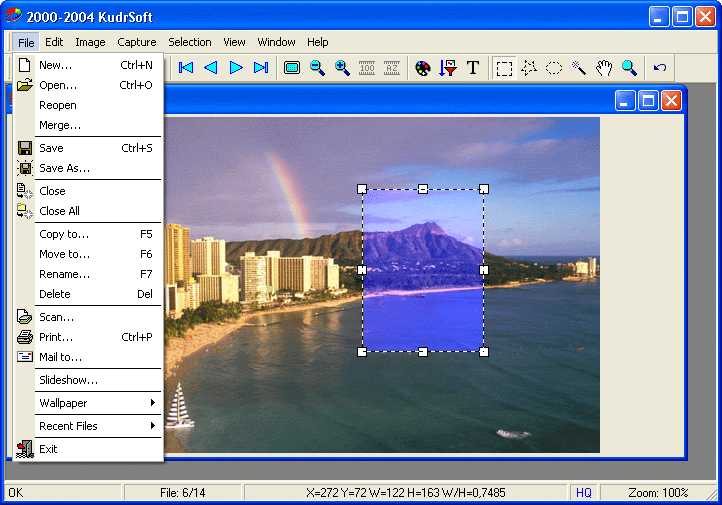Pick the magic wand selection tool
This screenshot has width=722, height=505.
click(579, 68)
